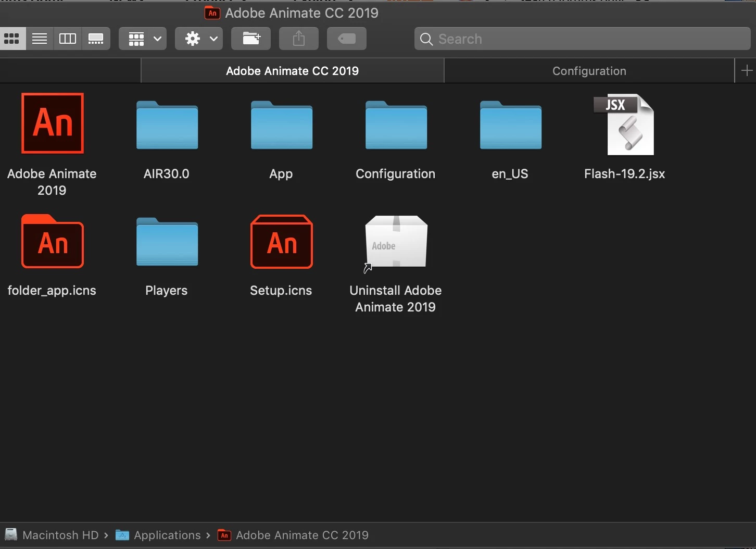This screenshot has height=549, width=756.
Task: Add a new Finder tab
Action: 747,71
